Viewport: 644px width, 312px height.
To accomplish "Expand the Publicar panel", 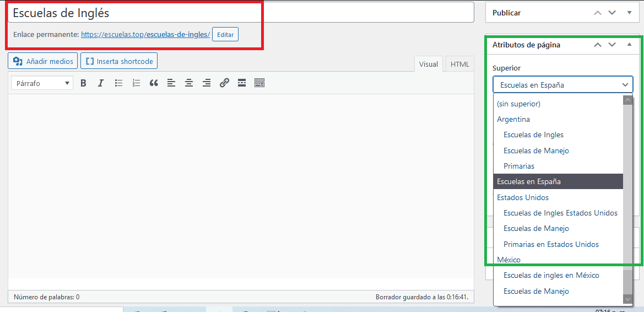I will coord(630,12).
